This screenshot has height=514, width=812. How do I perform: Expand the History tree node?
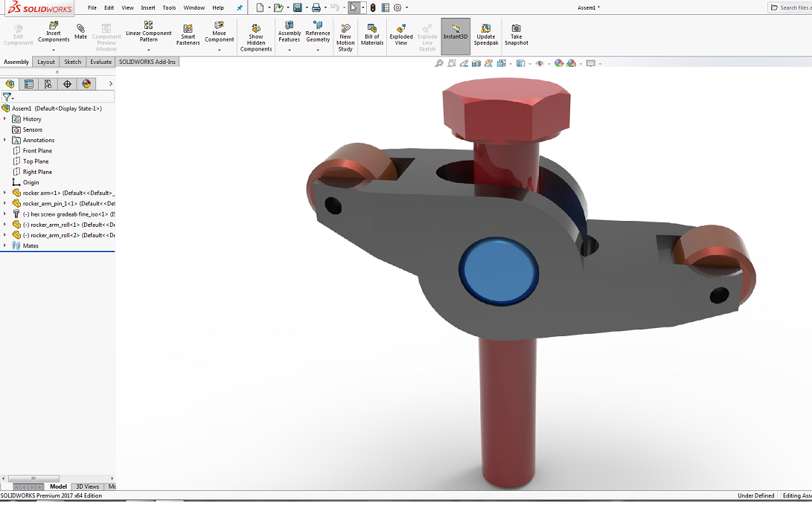pyautogui.click(x=4, y=119)
